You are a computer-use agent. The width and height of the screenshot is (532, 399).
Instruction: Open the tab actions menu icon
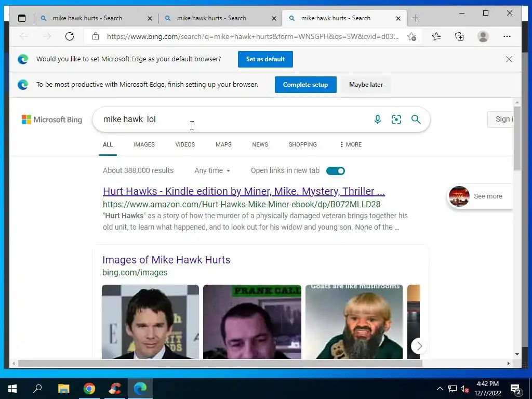[22, 18]
